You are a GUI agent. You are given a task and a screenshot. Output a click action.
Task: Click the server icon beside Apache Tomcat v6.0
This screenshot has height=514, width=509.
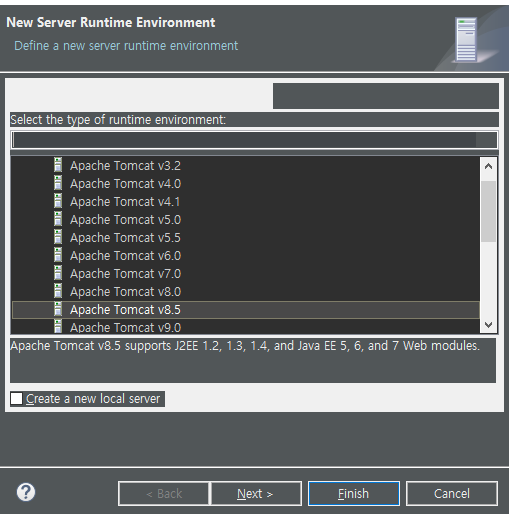[x=58, y=255]
